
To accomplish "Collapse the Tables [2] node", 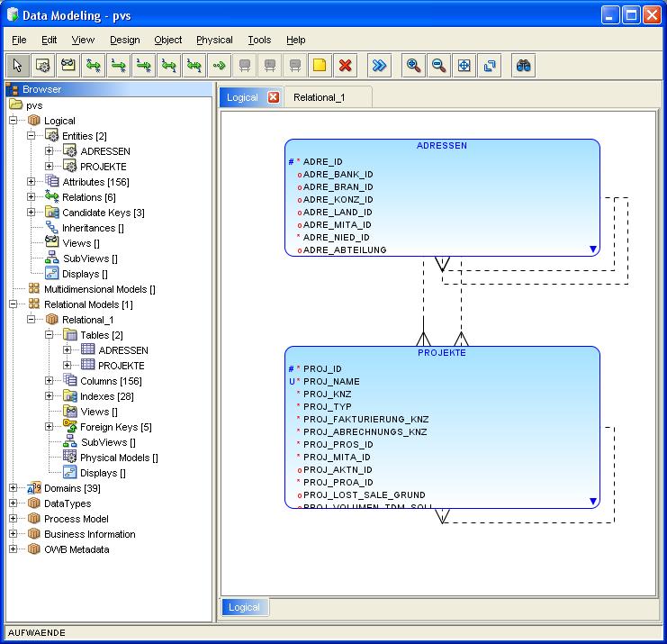I will [49, 335].
